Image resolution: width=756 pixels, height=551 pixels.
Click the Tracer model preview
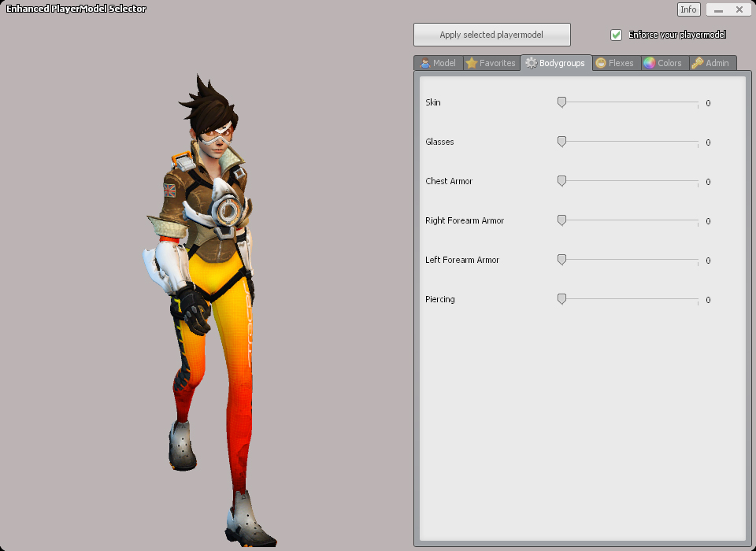(x=209, y=299)
